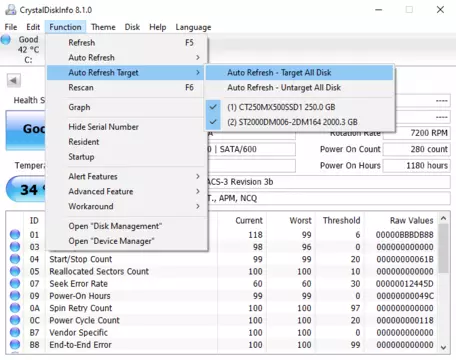Viewport: 456px width, 360px height.
Task: Click the blue Good status orb for C:
Action: pyautogui.click(x=6, y=40)
